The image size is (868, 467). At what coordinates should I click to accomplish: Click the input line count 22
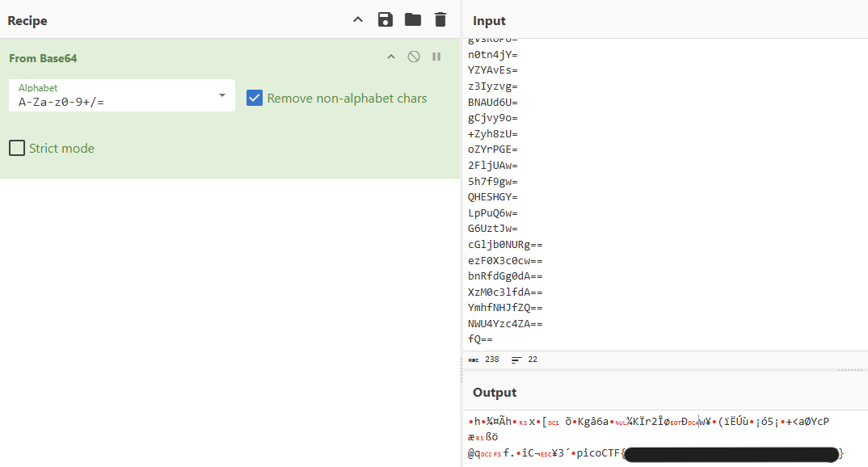point(533,360)
